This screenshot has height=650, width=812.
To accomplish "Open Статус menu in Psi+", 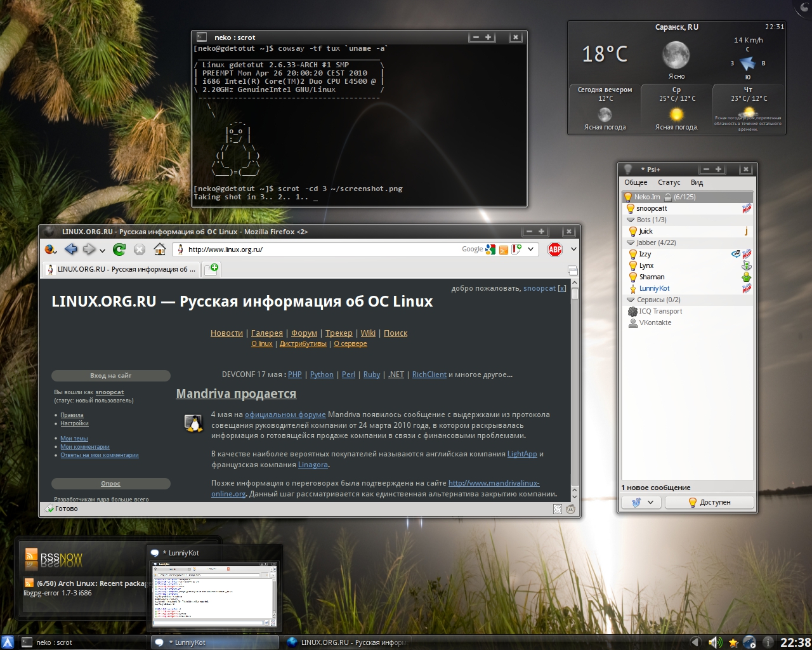I will [x=669, y=182].
